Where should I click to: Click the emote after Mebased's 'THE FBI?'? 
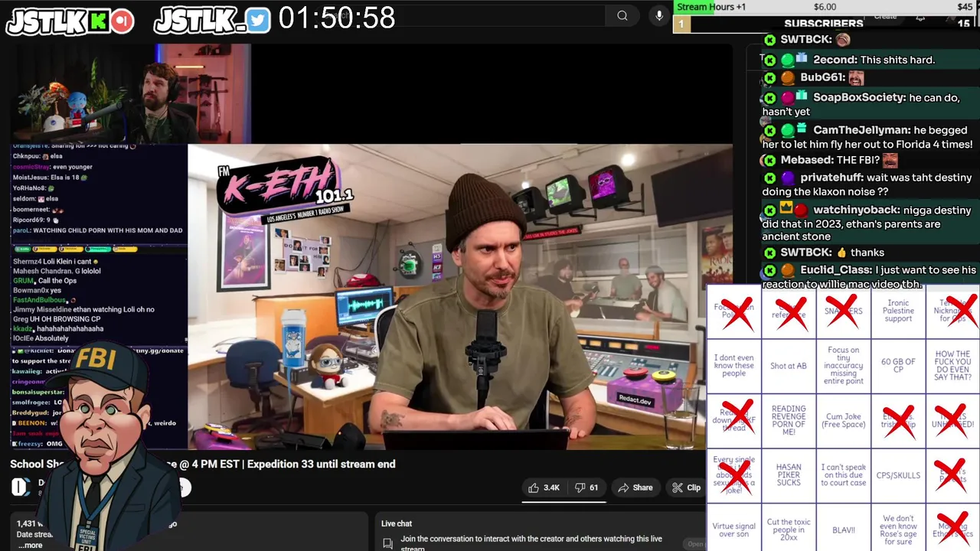[x=890, y=160]
